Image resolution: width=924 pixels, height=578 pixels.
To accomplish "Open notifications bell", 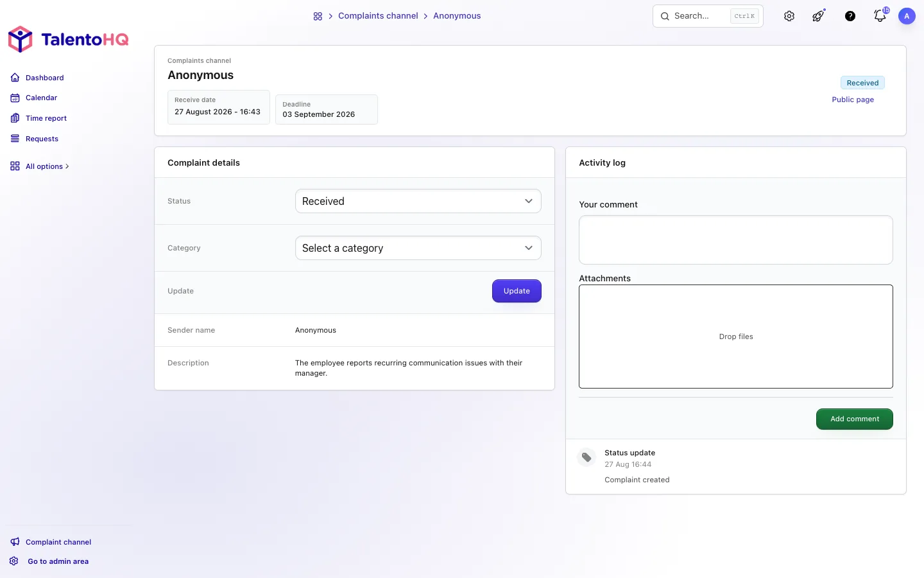I will coord(880,16).
